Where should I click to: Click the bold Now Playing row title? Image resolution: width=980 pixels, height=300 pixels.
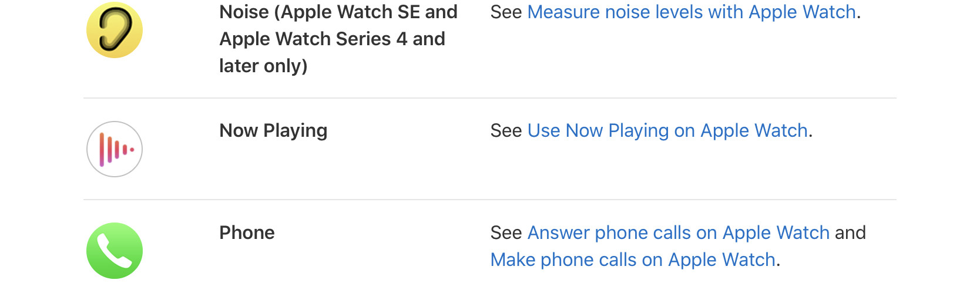point(273,131)
